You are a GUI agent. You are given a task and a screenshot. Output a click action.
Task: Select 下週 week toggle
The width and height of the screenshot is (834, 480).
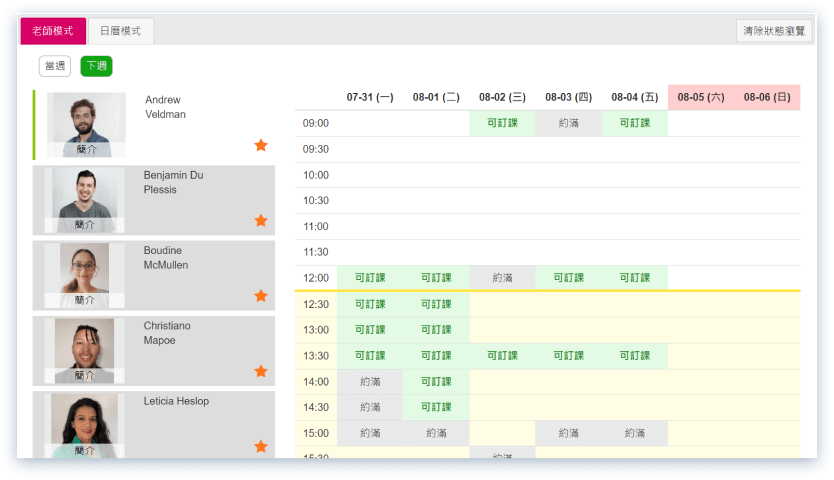coord(96,66)
